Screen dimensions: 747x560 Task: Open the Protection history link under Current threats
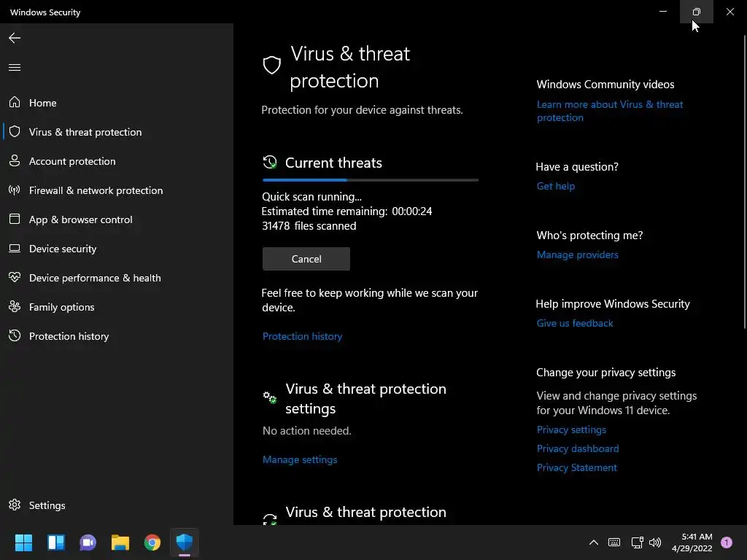[302, 336]
